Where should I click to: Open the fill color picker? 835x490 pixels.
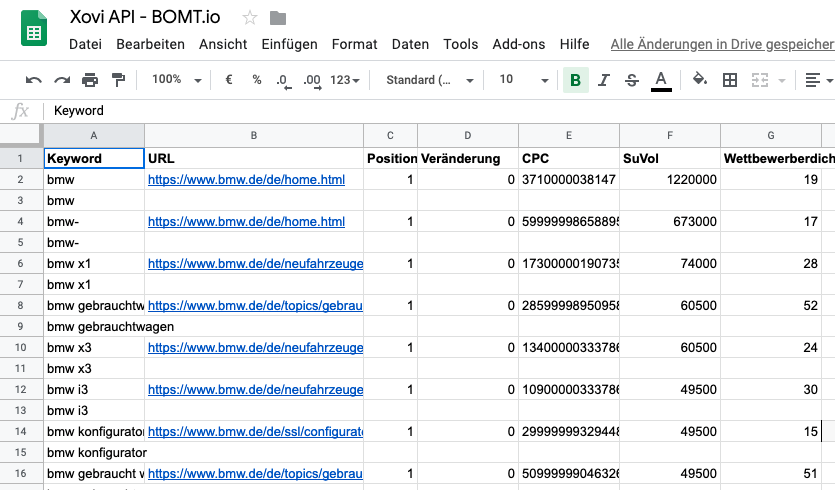[x=699, y=80]
